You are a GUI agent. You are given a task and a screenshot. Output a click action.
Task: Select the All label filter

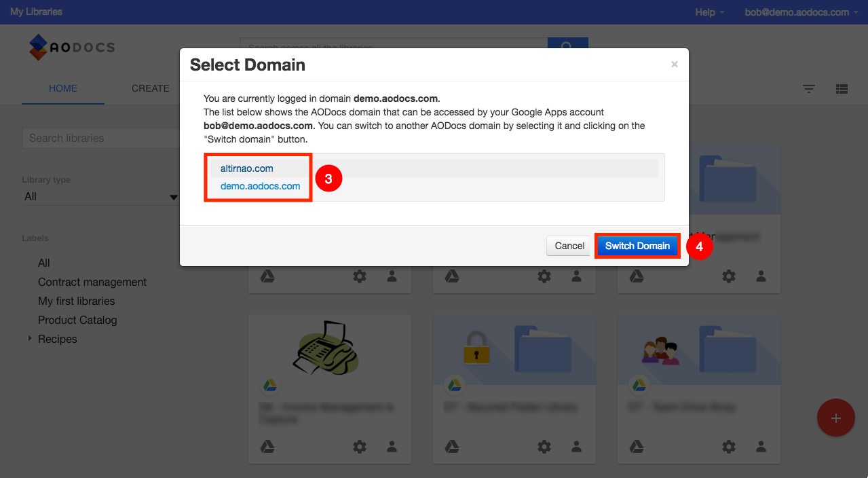(x=44, y=263)
